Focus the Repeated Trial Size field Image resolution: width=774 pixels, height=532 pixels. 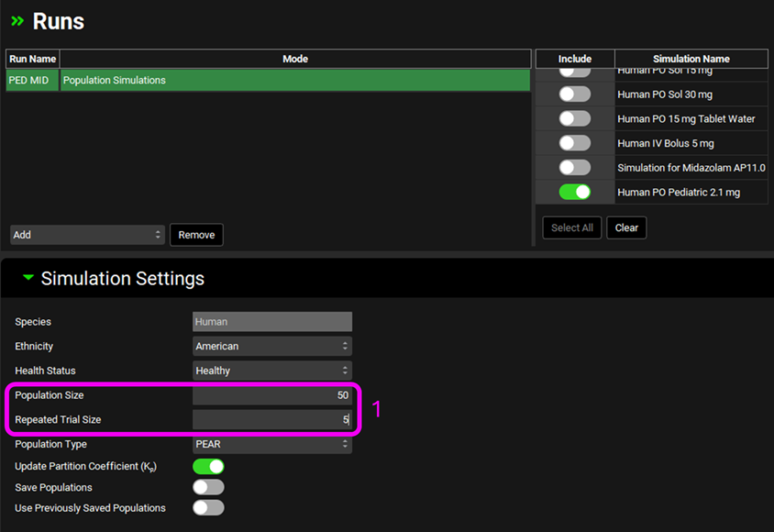point(272,419)
